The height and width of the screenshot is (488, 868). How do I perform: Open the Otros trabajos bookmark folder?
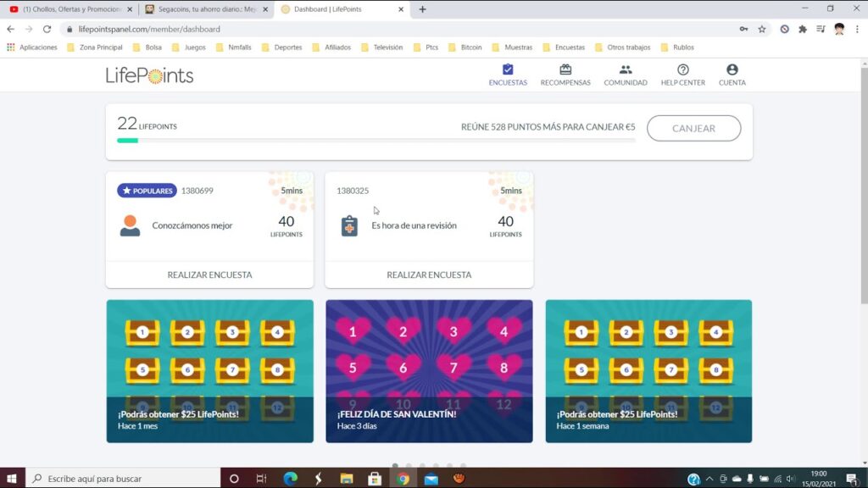(623, 47)
